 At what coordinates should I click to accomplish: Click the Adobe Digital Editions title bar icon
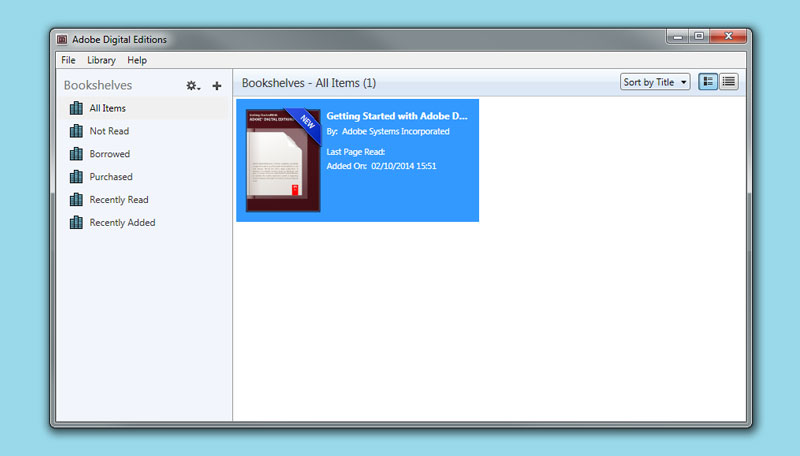62,40
